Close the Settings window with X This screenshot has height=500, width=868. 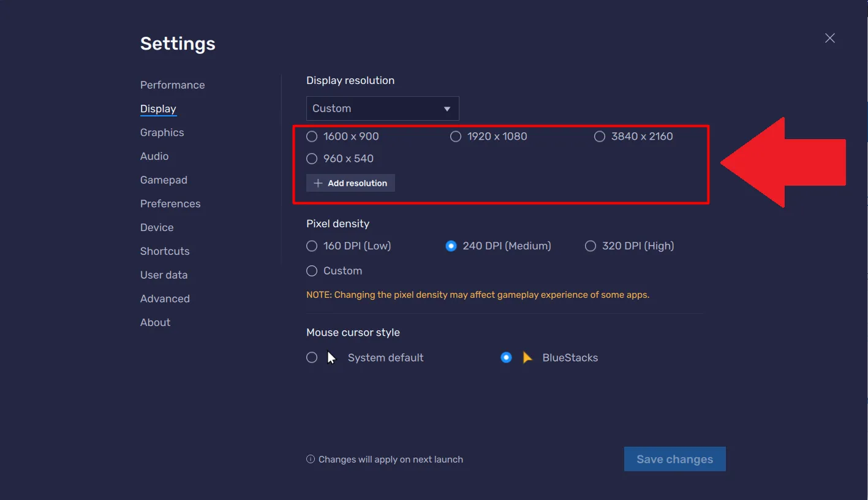pyautogui.click(x=830, y=38)
